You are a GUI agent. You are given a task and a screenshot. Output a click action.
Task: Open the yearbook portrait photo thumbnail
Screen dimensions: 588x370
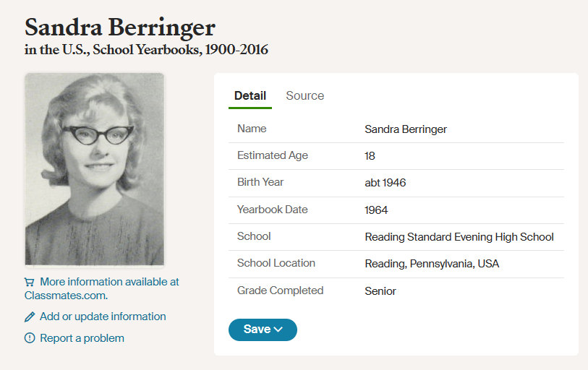coord(95,169)
